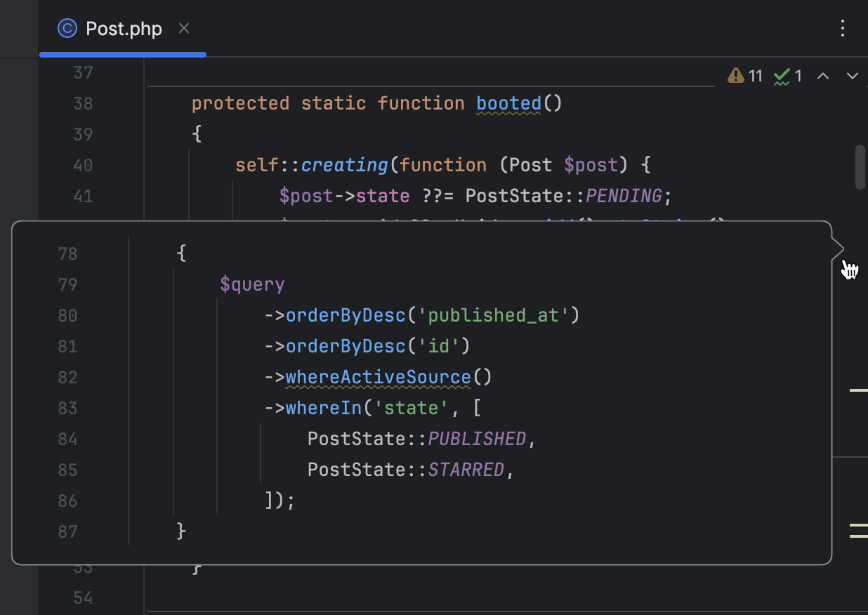The height and width of the screenshot is (615, 868).
Task: Follow the underlined whereActiveSource link
Action: click(x=379, y=377)
